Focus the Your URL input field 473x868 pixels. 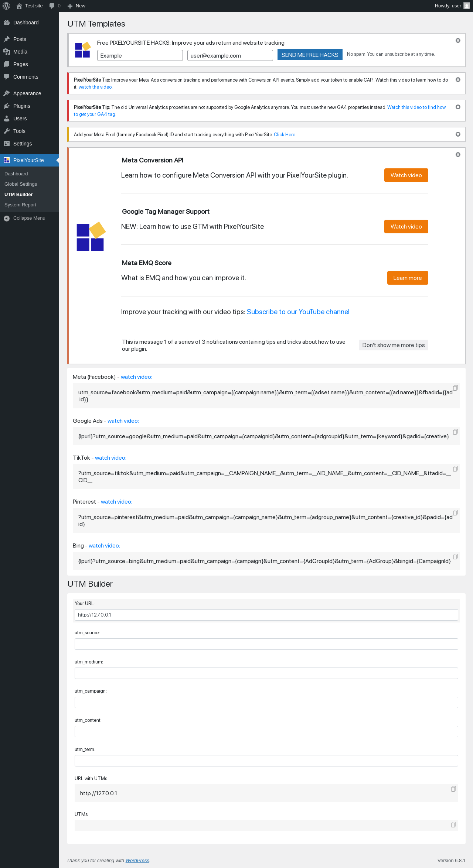266,615
